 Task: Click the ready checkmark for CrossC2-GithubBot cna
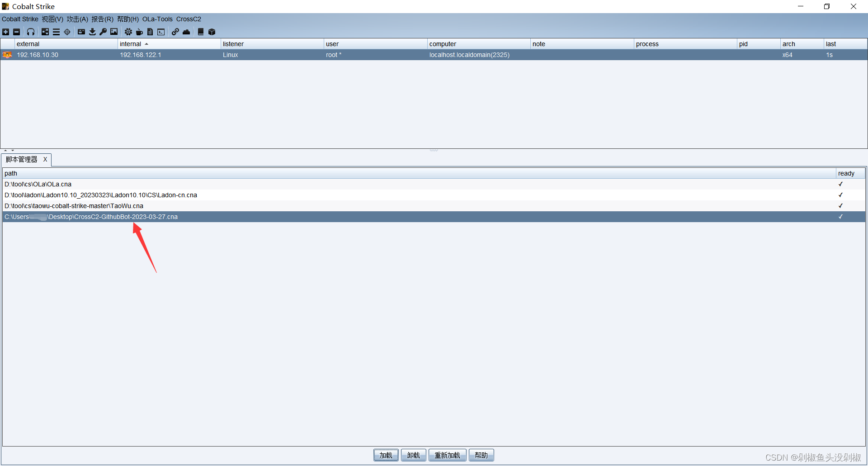pyautogui.click(x=840, y=217)
